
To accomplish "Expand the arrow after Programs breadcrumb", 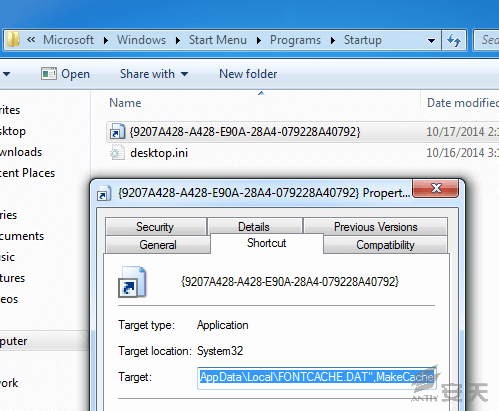I will click(x=333, y=41).
